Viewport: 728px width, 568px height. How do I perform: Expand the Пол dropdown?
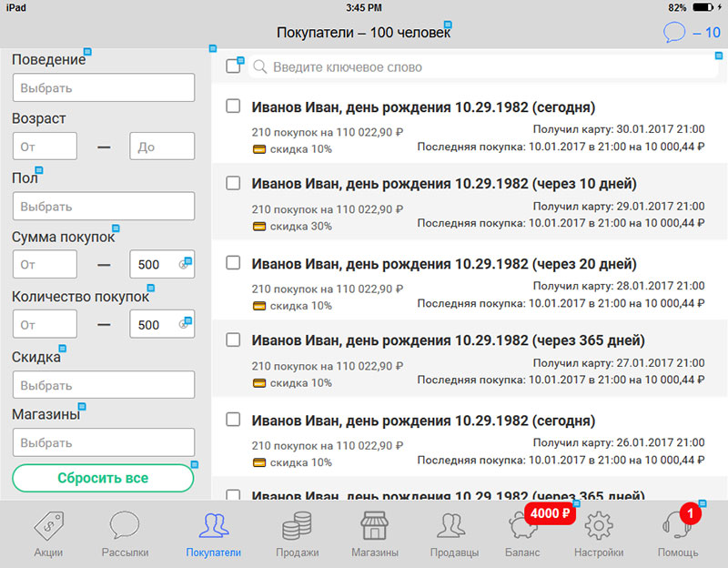[x=104, y=207]
